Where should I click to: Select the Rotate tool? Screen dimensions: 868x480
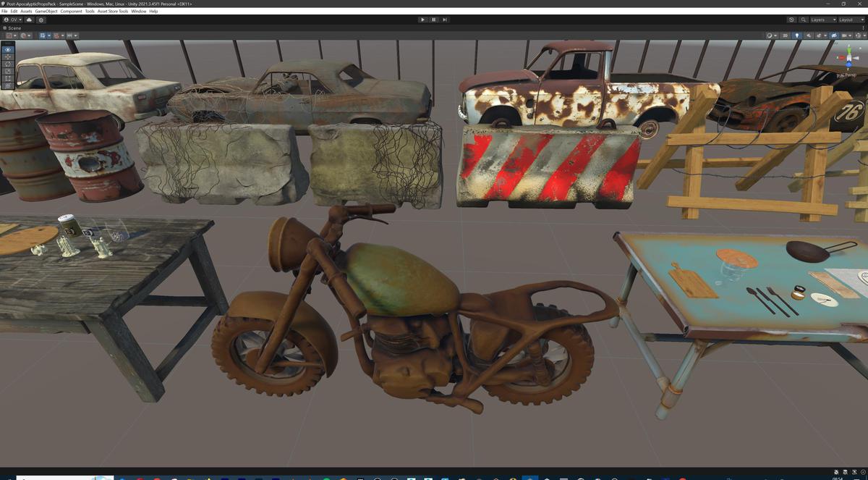coord(7,64)
